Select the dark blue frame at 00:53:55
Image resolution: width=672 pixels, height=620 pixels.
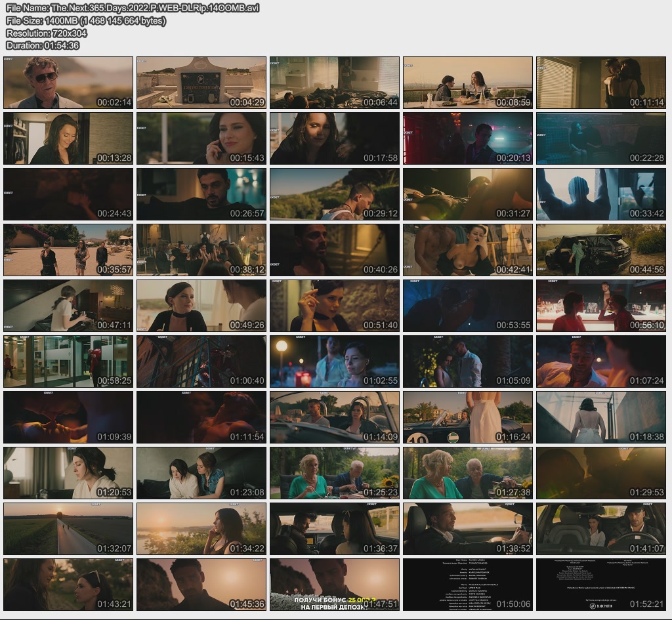[467, 306]
